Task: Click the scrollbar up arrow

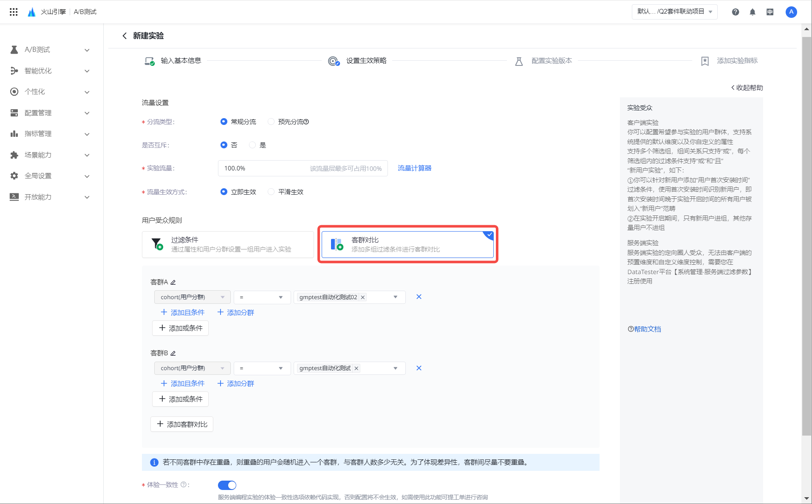Action: pos(806,29)
